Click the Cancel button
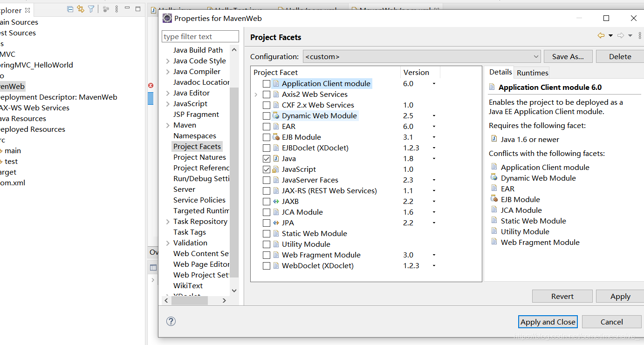This screenshot has height=345, width=644. [x=612, y=322]
